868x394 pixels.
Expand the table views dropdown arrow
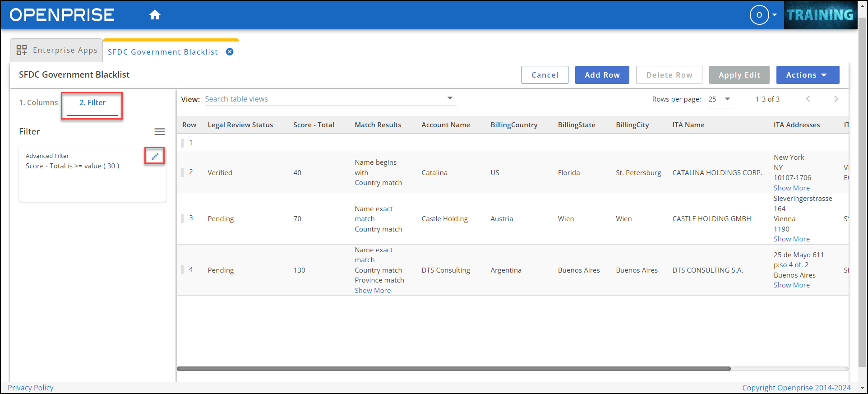click(x=449, y=98)
